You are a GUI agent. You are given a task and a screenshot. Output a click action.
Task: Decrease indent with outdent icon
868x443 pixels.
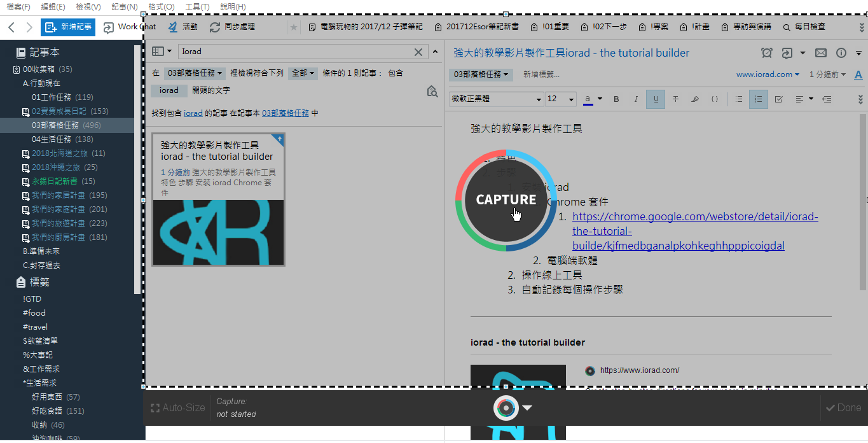click(826, 99)
